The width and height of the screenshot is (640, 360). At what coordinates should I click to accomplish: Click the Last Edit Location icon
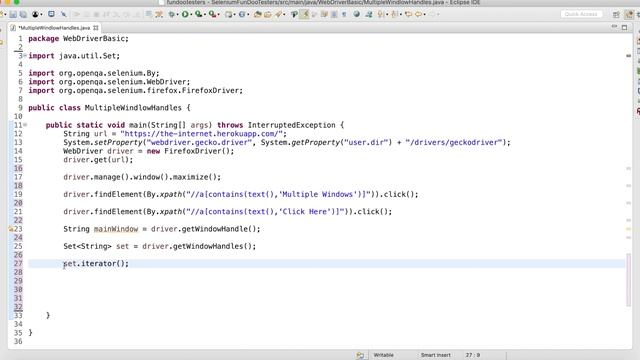408,14
